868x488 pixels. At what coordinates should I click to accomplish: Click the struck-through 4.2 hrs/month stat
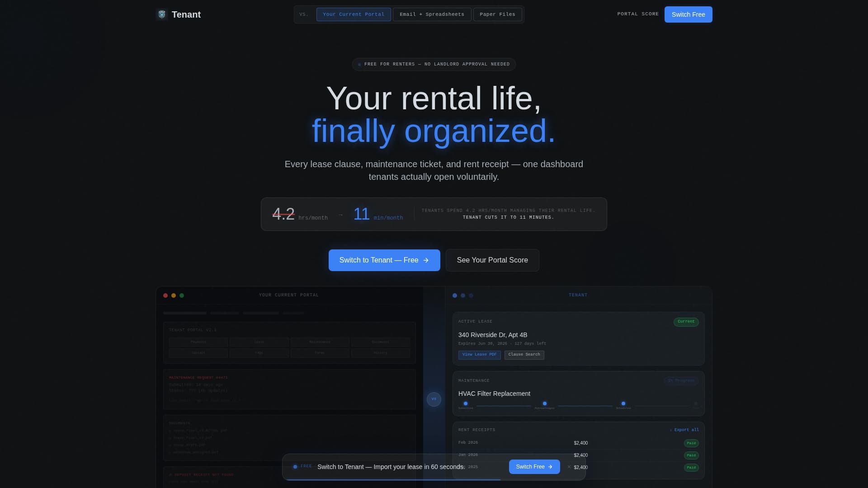[300, 214]
